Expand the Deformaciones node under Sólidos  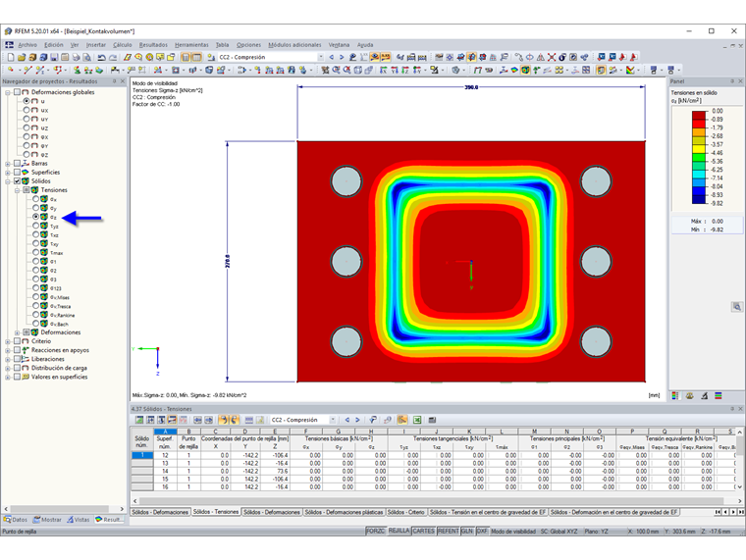pos(17,332)
